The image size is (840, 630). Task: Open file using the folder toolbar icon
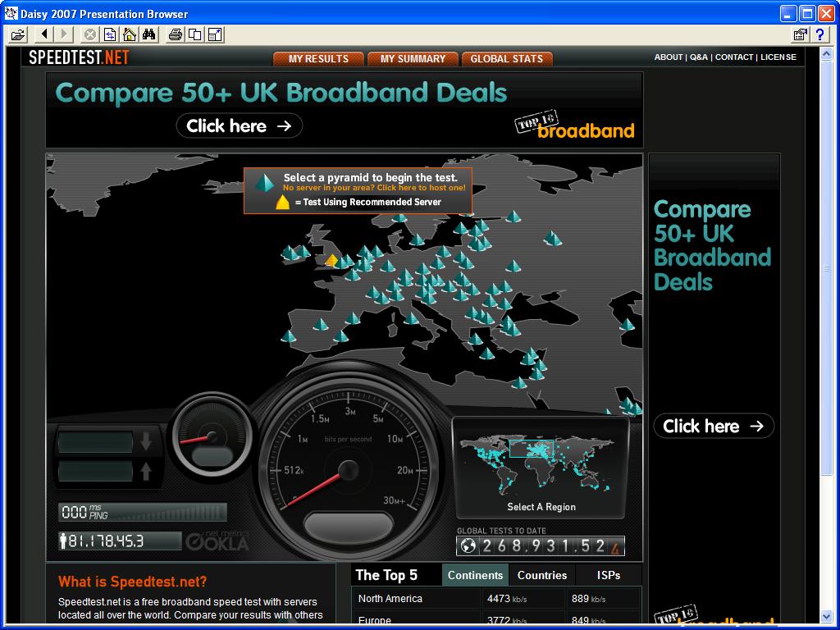(x=18, y=34)
